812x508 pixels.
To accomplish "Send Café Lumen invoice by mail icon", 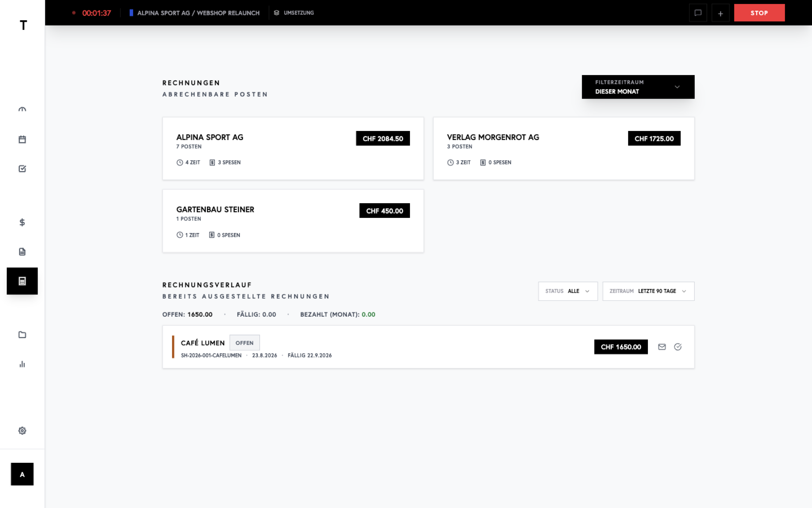I will coord(662,347).
